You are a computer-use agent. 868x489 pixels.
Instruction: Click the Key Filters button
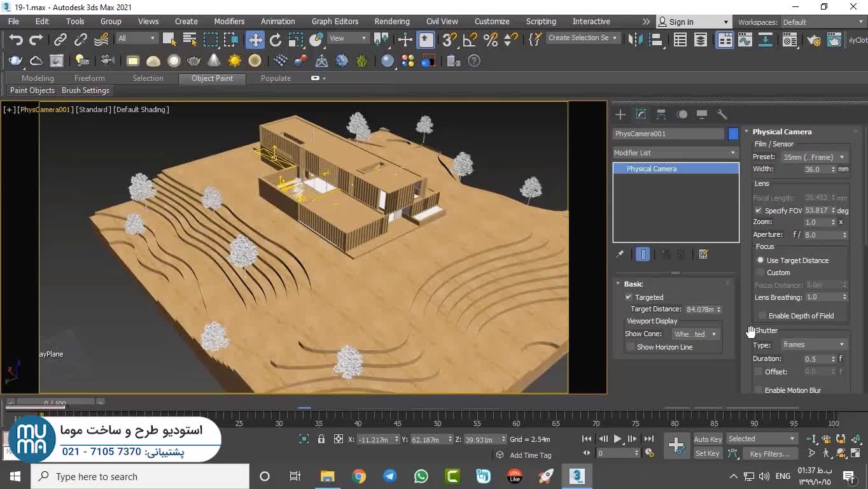point(769,453)
